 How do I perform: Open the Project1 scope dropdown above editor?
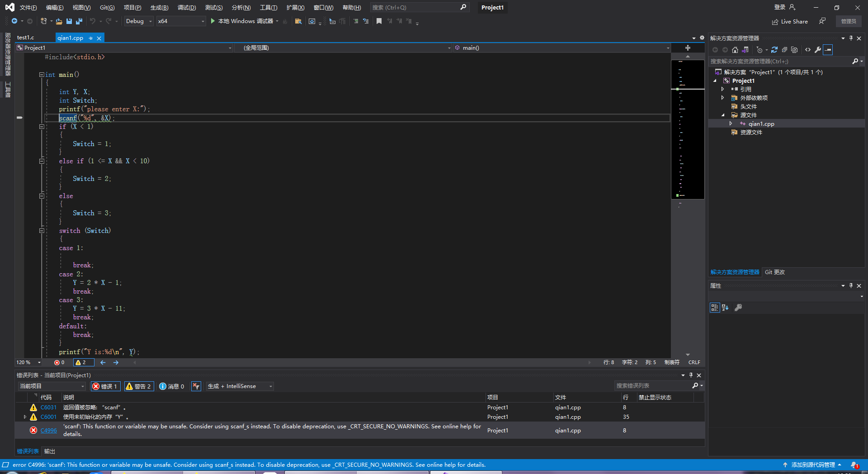124,48
